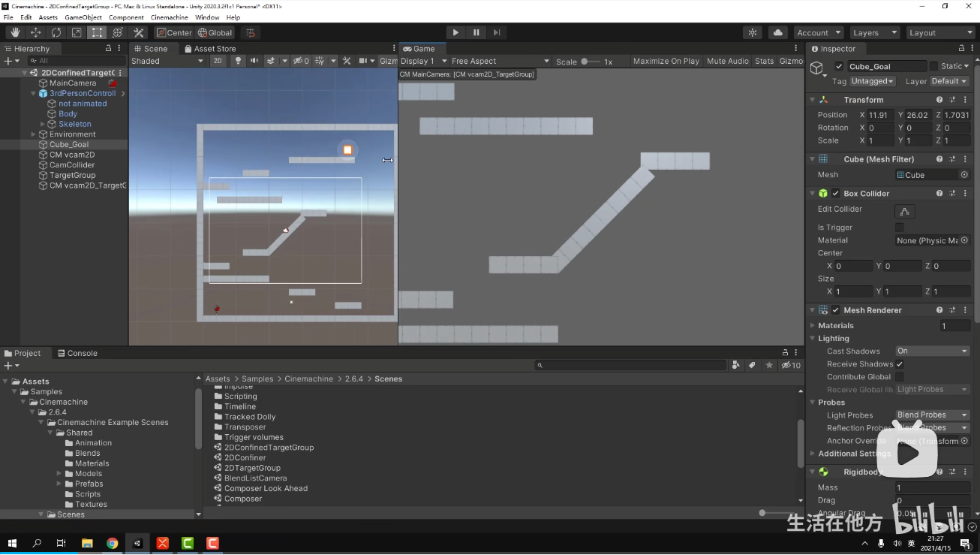
Task: Select the Hand tool
Action: (15, 32)
